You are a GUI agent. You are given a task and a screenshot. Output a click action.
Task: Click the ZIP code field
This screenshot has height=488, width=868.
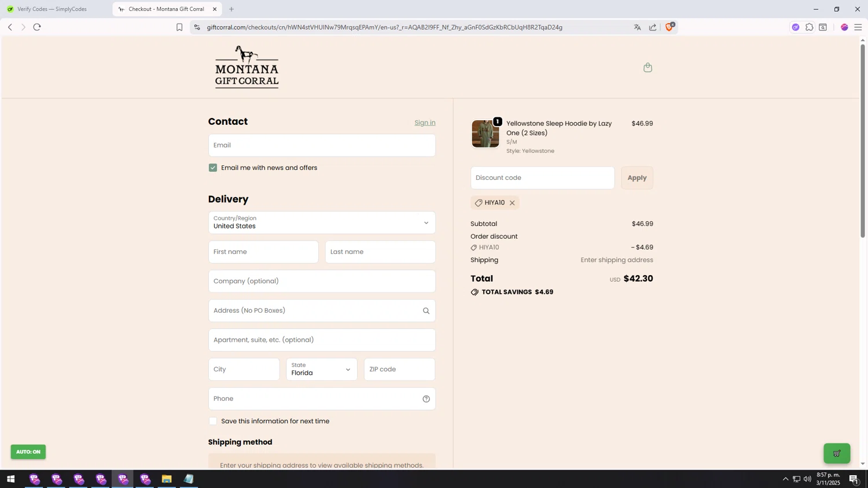coord(399,369)
